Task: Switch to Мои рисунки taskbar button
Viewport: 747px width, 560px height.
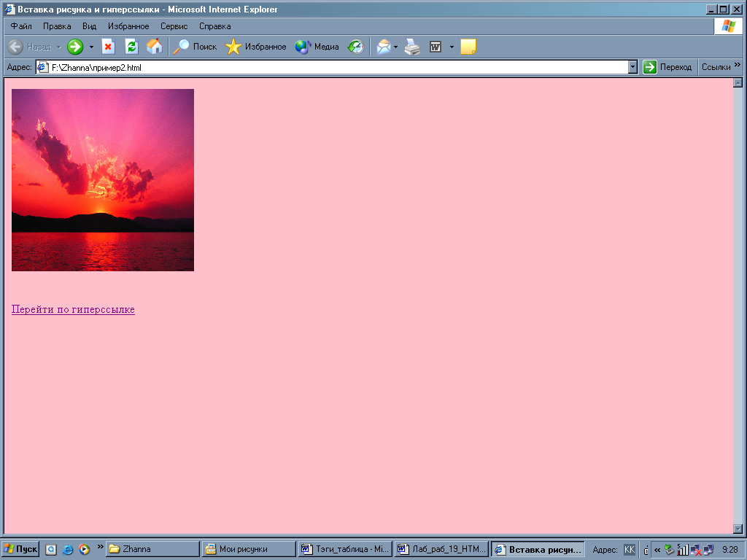Action: pos(249,549)
